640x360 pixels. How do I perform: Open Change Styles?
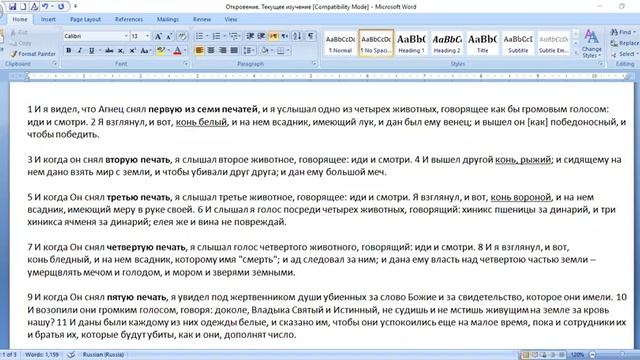[591, 43]
